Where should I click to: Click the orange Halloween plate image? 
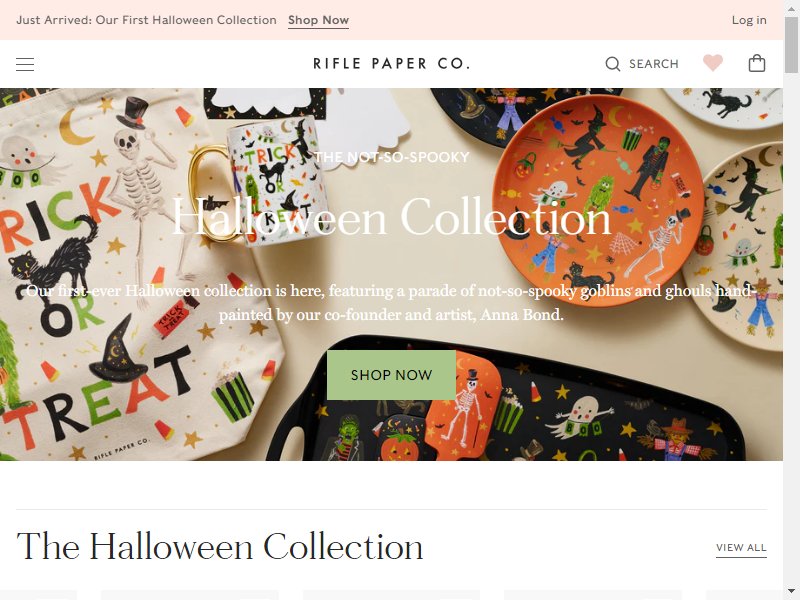point(598,201)
